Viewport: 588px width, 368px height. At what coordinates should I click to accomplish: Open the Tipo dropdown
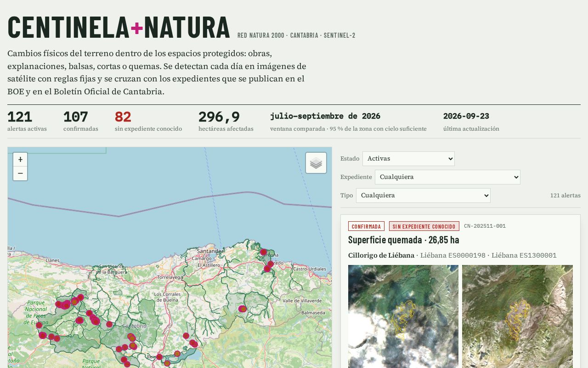point(423,195)
